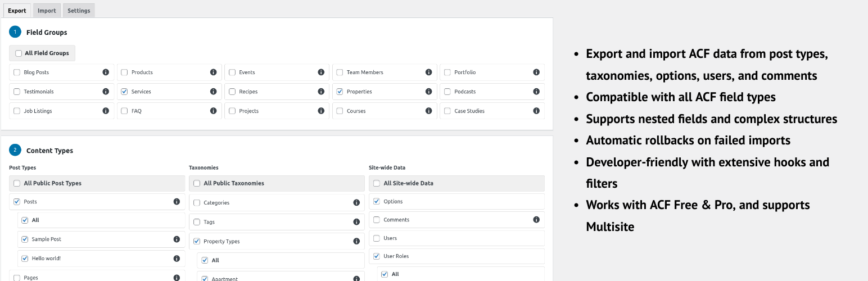Click the FAQ info icon
Viewport: 868px width, 281px height.
pyautogui.click(x=214, y=111)
